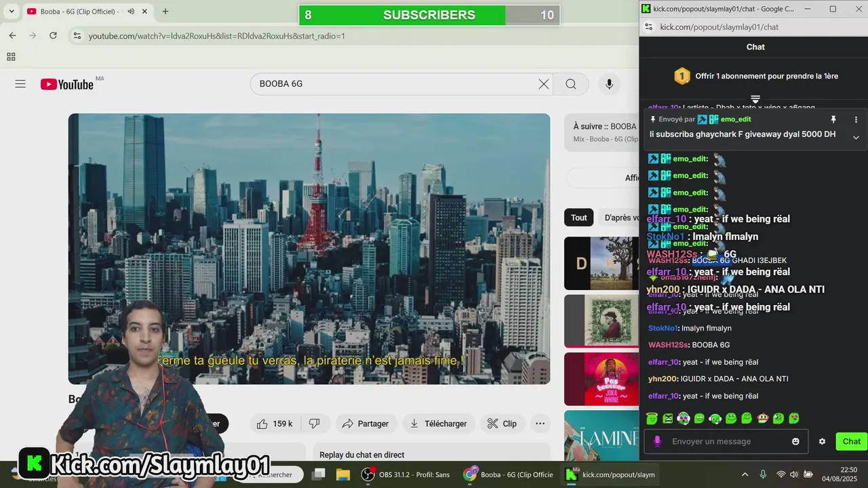
Task: Open Windows Task View on the taskbar
Action: tap(319, 474)
